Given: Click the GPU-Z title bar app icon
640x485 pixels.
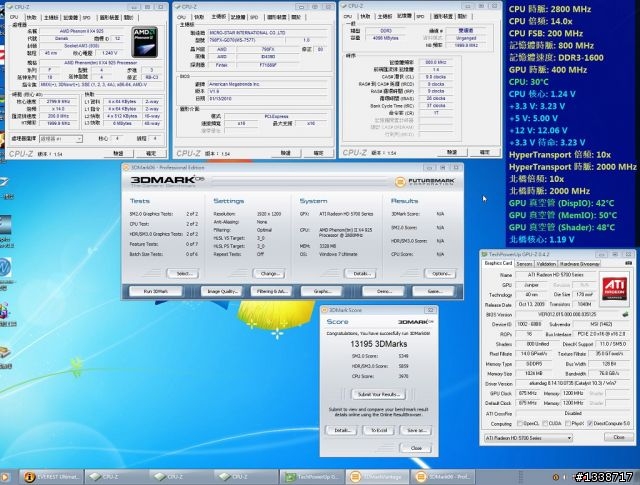Looking at the screenshot, I should coord(484,254).
